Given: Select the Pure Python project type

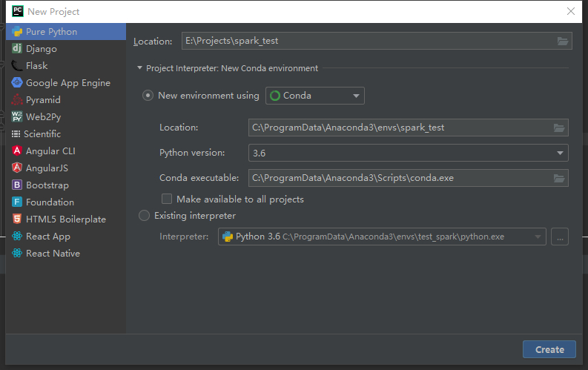Looking at the screenshot, I should [x=66, y=31].
